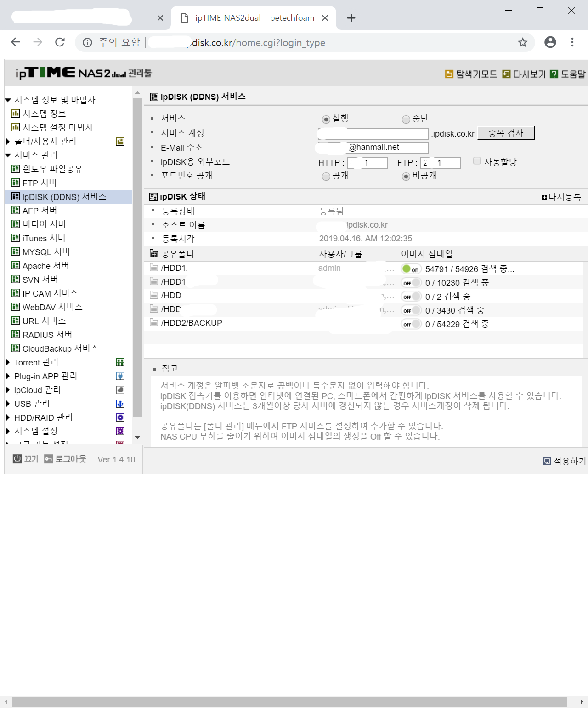Click the green Torrent 관리 icon

120,362
